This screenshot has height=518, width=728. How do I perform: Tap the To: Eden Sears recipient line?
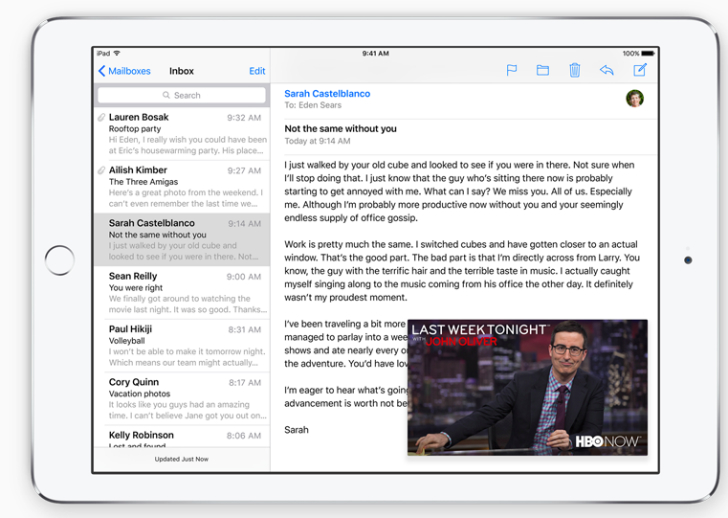coord(313,105)
